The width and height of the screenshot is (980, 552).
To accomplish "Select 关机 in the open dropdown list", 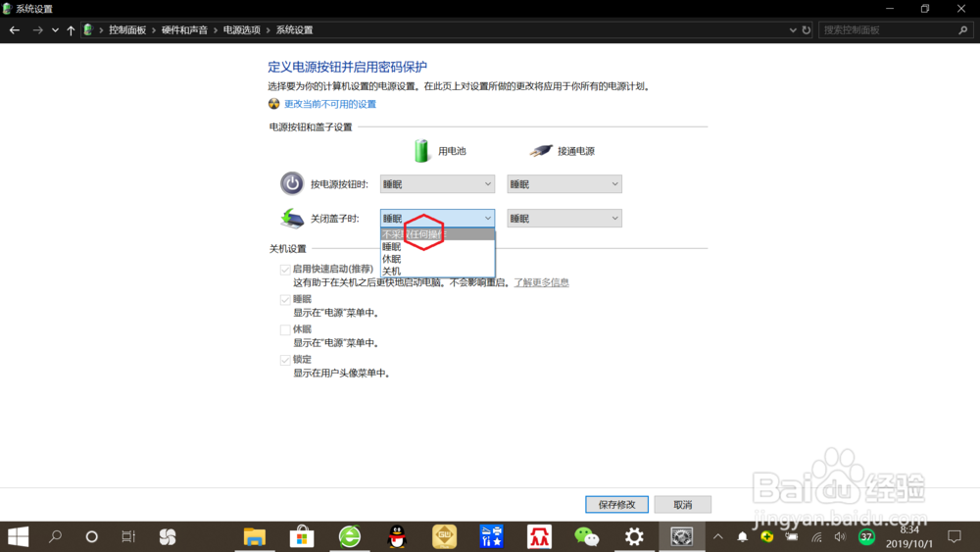I will click(437, 271).
